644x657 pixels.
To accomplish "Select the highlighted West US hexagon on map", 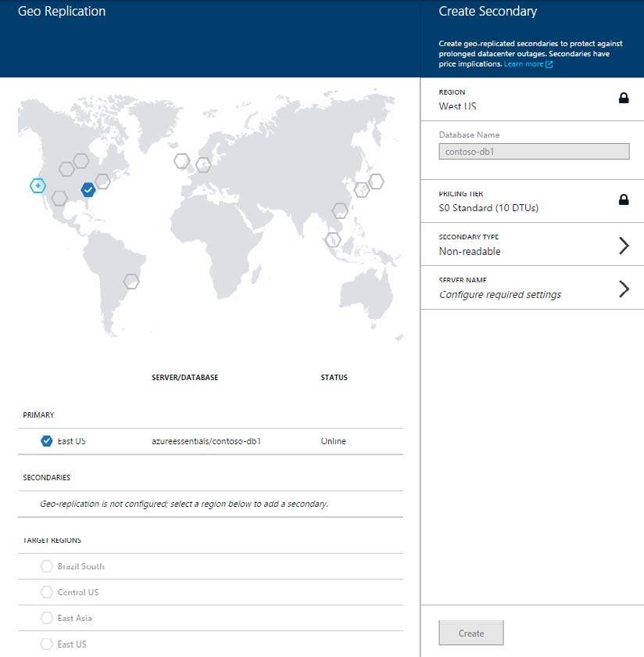I will click(x=38, y=185).
